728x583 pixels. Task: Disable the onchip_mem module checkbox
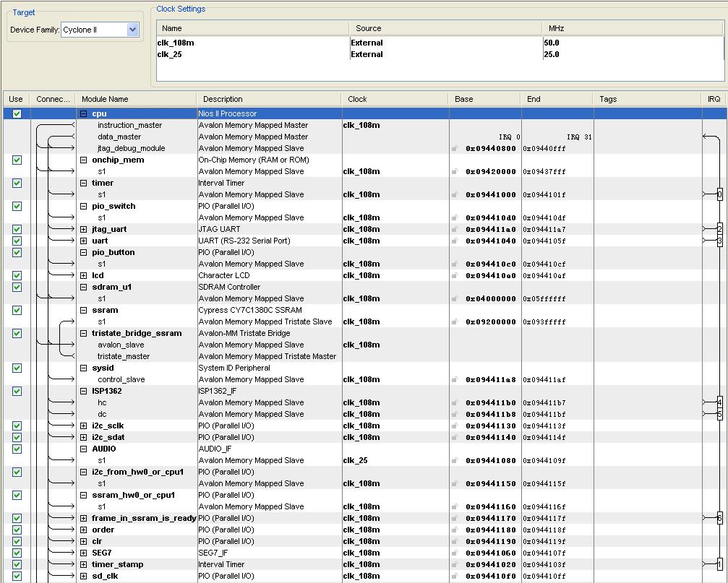(x=17, y=160)
